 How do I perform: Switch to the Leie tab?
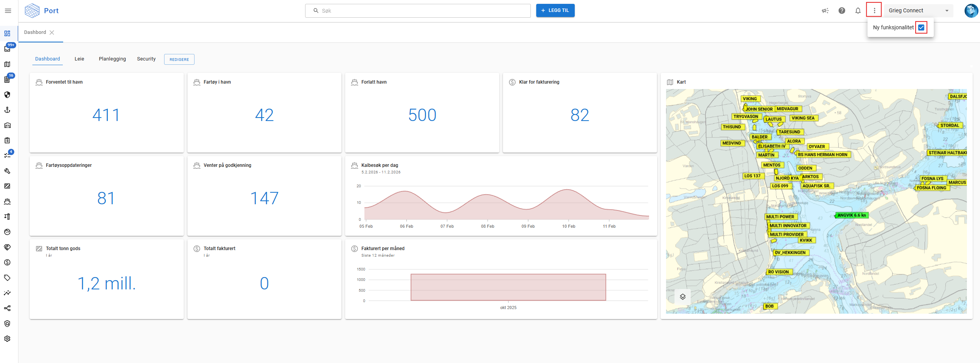click(79, 59)
